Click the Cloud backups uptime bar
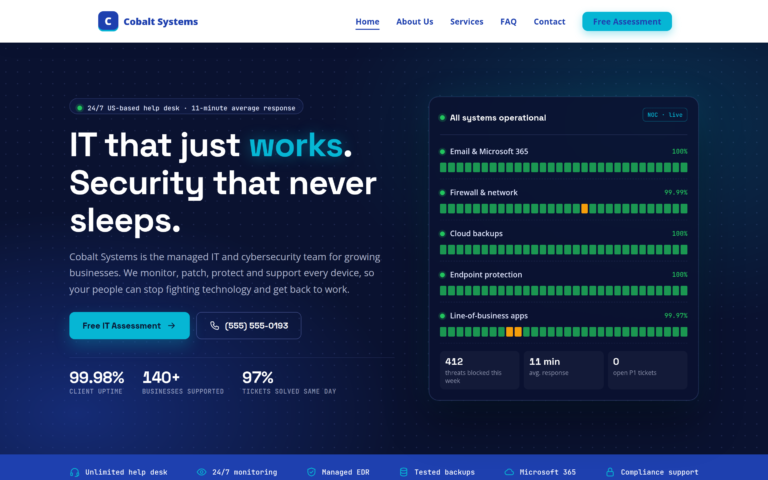The image size is (768, 480). (563, 250)
